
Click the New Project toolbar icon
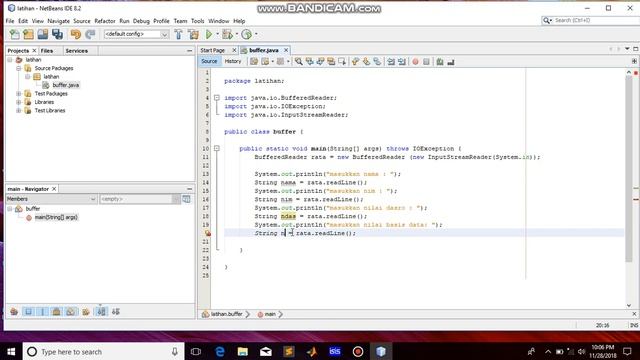[x=28, y=34]
